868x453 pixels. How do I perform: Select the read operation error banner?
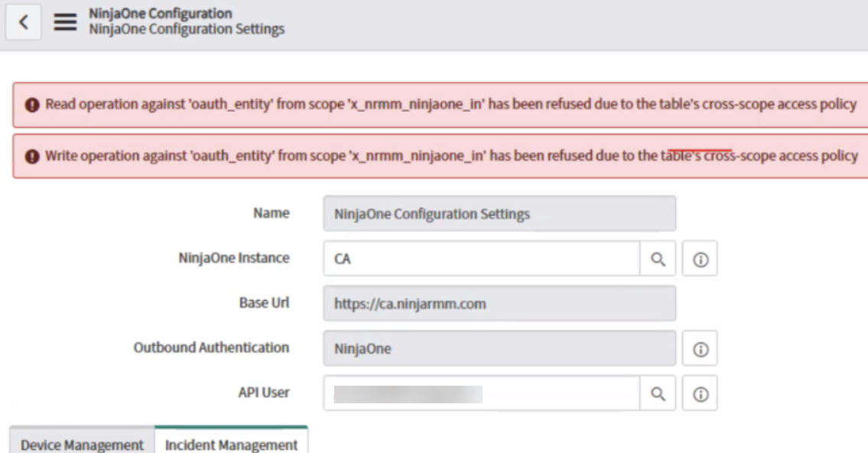pyautogui.click(x=434, y=104)
